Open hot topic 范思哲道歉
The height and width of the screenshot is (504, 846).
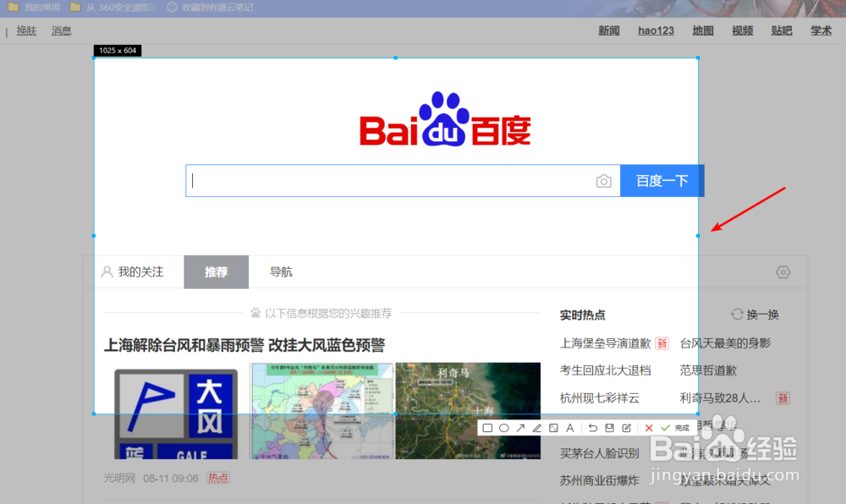708,370
